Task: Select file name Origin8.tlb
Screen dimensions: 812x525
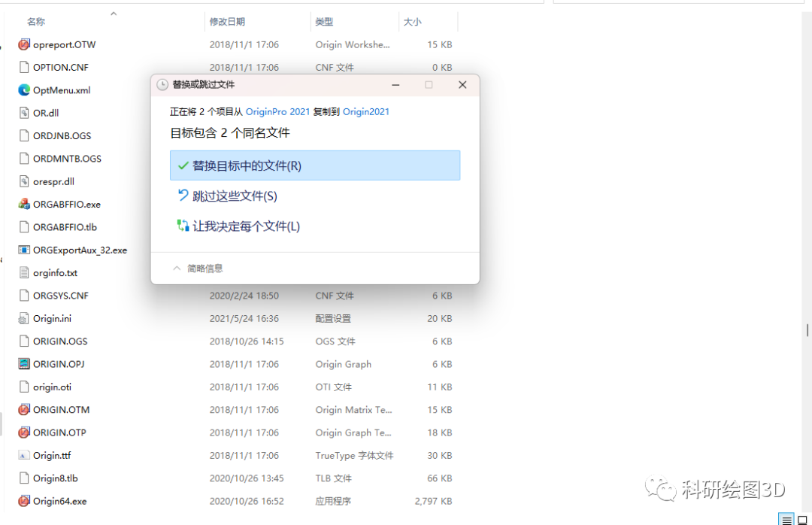Action: pos(56,478)
